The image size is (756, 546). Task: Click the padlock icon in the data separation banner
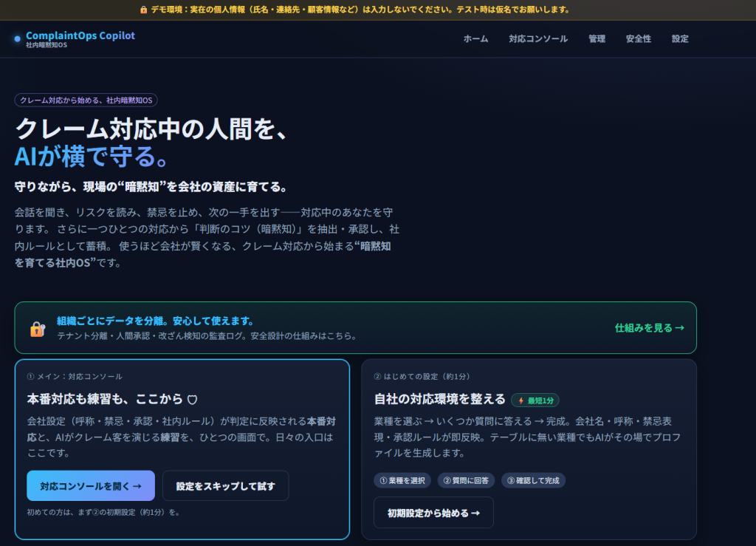click(38, 329)
